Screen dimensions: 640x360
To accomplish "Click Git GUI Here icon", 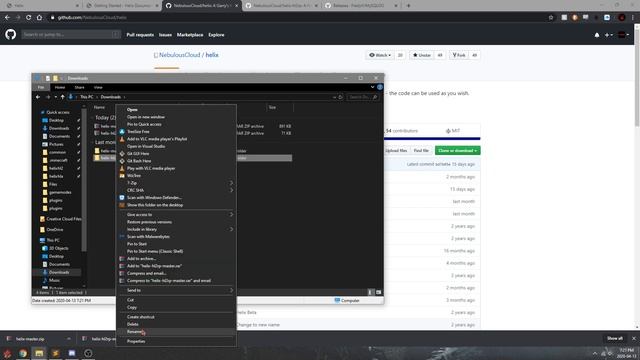I will click(122, 153).
